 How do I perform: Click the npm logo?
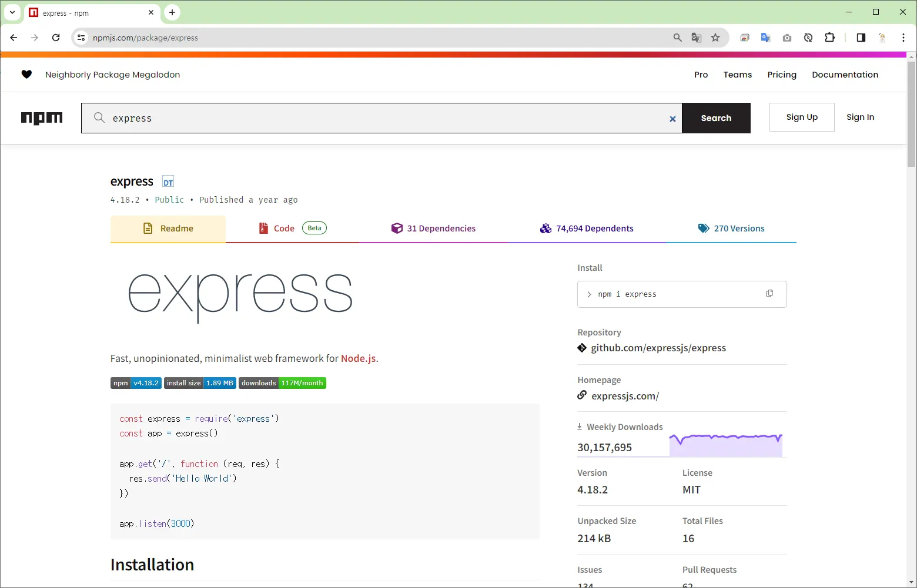click(42, 118)
